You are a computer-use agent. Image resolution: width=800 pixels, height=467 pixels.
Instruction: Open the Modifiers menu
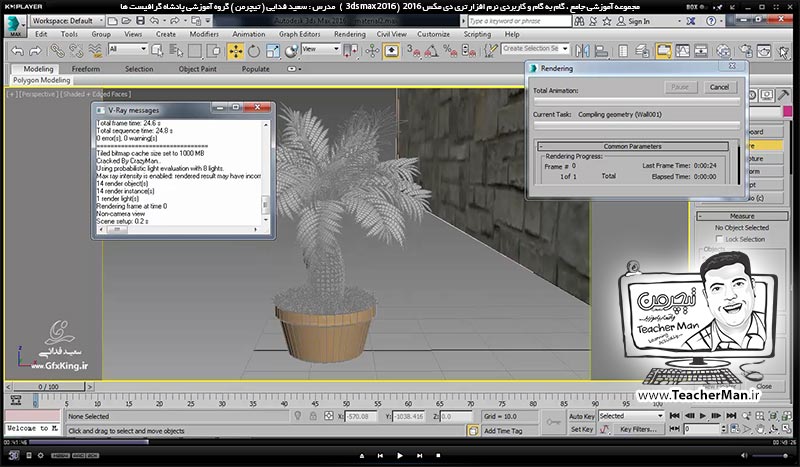(x=204, y=34)
